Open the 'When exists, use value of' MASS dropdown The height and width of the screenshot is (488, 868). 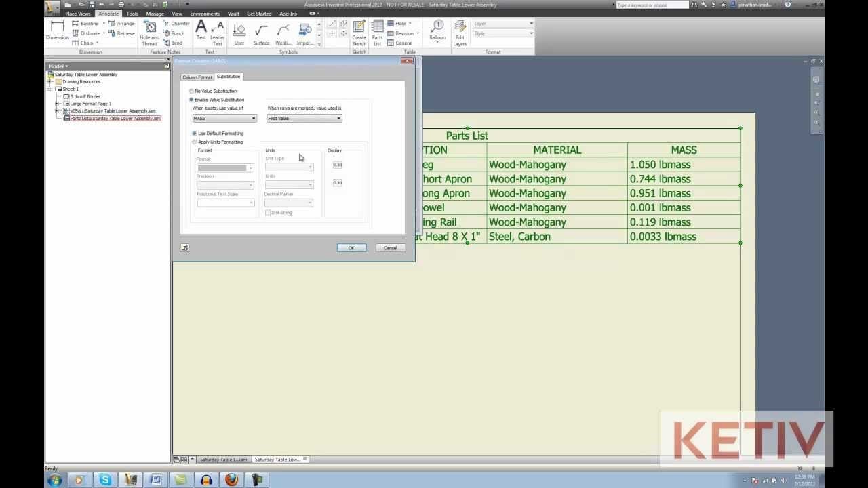(224, 119)
